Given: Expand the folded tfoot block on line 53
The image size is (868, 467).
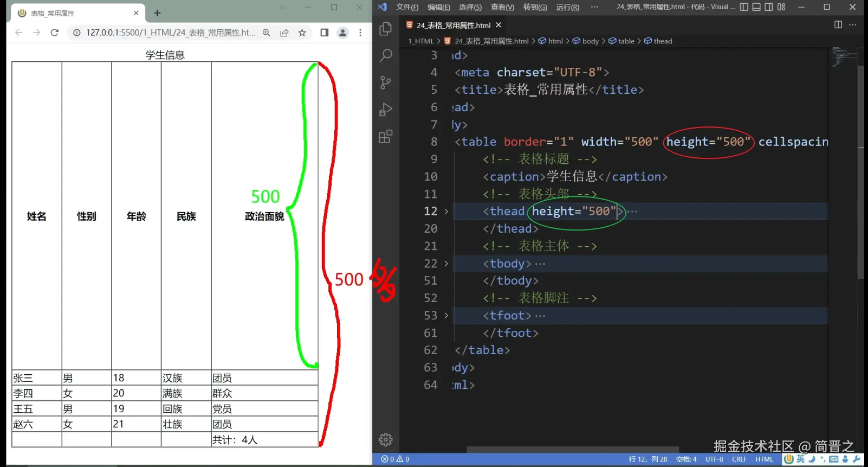Looking at the screenshot, I should pos(446,316).
